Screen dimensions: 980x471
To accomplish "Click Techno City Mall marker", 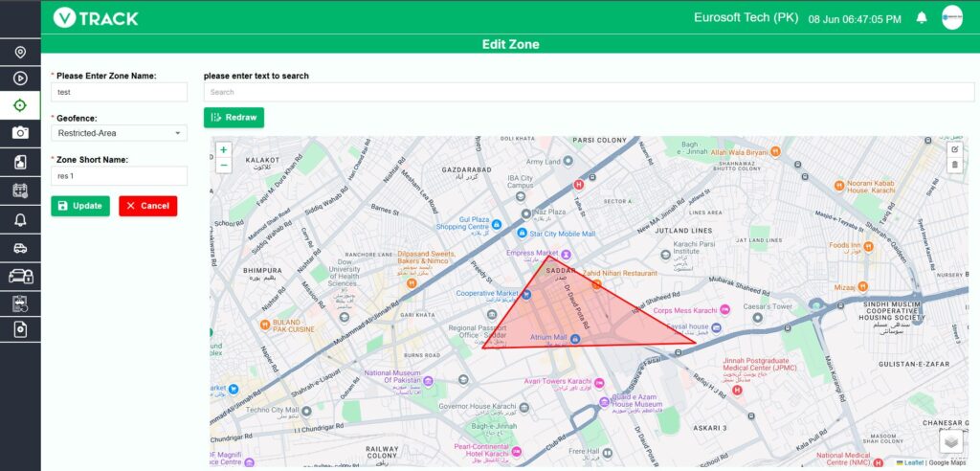I will pos(306,411).
